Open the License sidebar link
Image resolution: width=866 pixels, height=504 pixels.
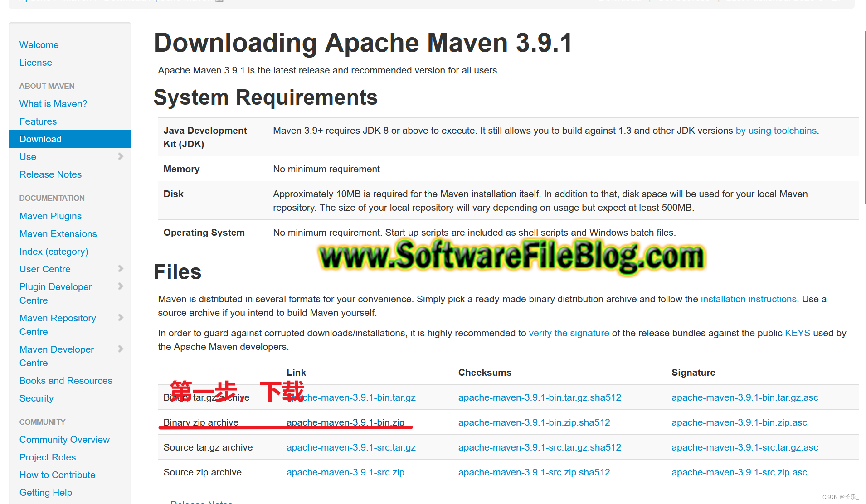point(36,63)
